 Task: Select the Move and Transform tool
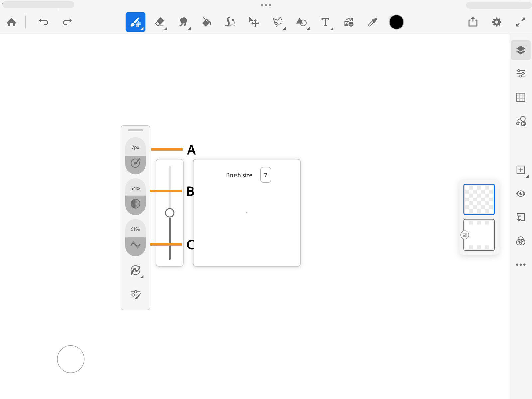pyautogui.click(x=254, y=22)
